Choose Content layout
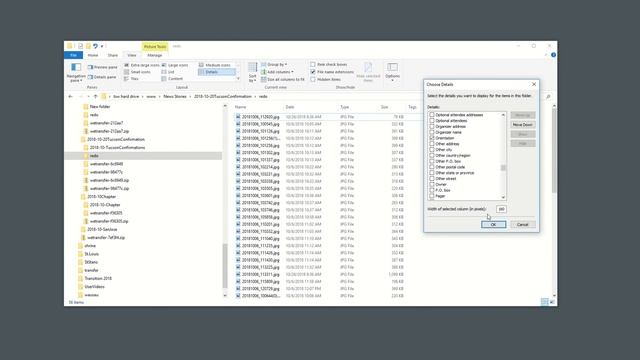Viewport: 640px width, 360px height. click(x=172, y=79)
